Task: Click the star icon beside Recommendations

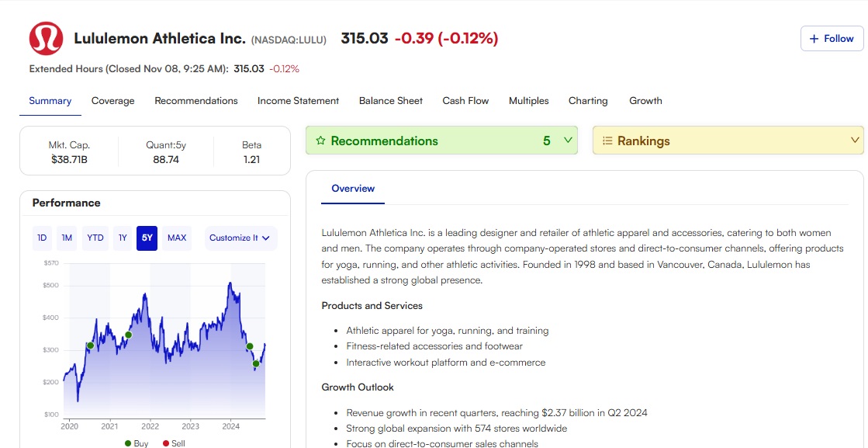Action: click(x=320, y=141)
